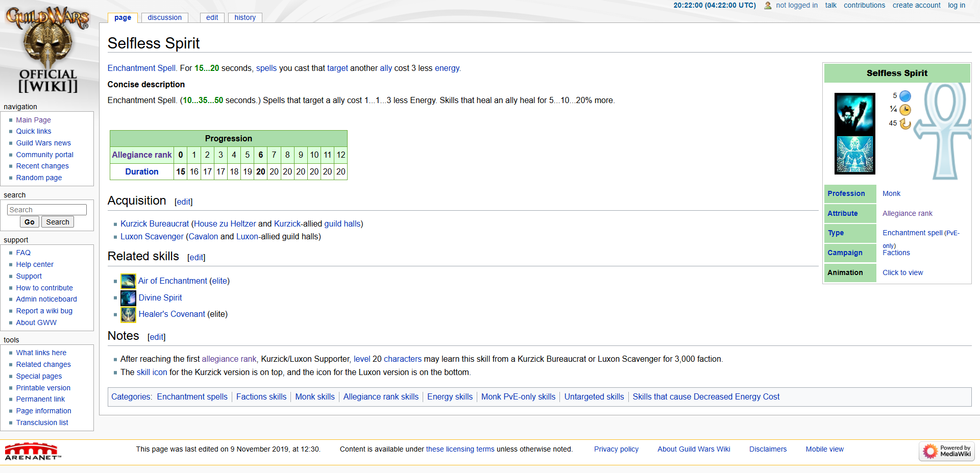Open the Cavalon link
The width and height of the screenshot is (980, 473).
click(203, 236)
